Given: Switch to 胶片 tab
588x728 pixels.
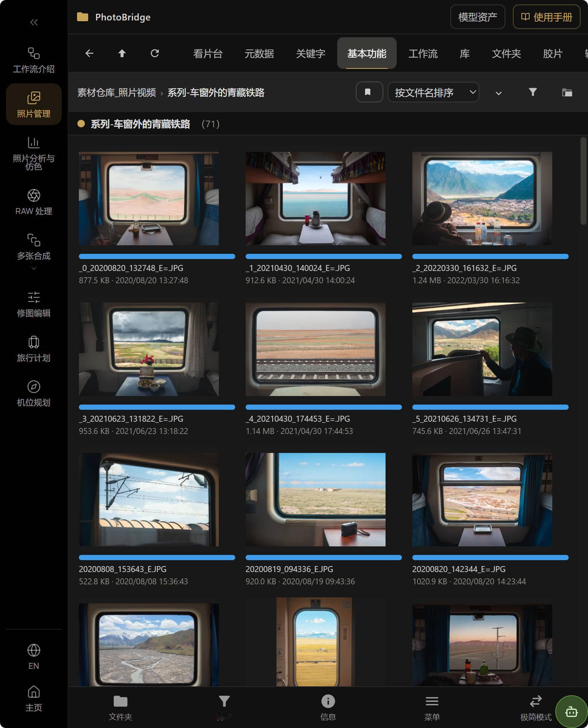Looking at the screenshot, I should pos(553,53).
